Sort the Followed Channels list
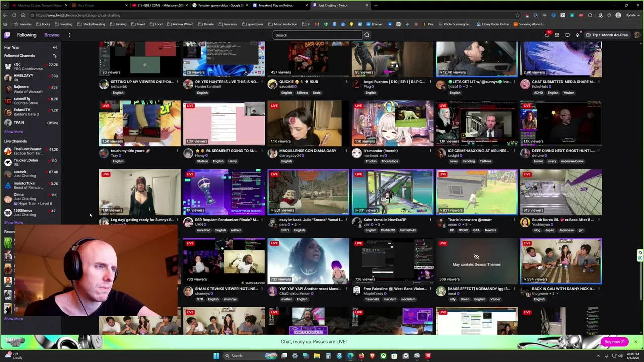The image size is (644, 362). click(x=54, y=56)
